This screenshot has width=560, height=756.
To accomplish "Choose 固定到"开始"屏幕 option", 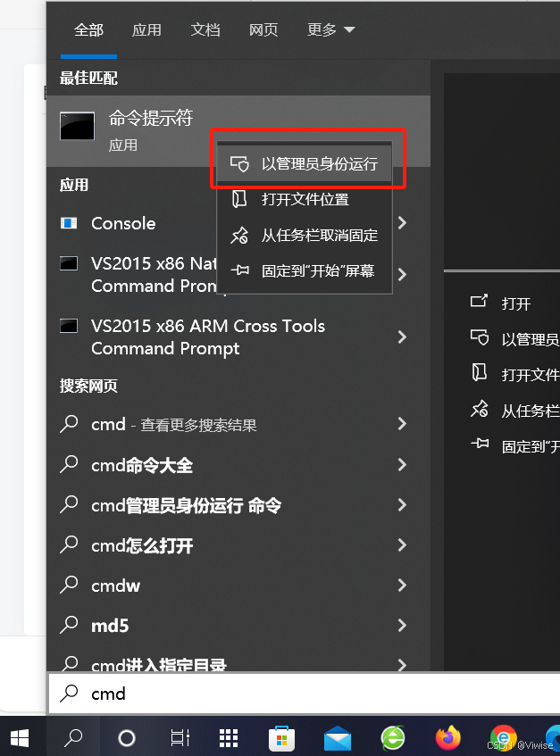I will (x=305, y=270).
